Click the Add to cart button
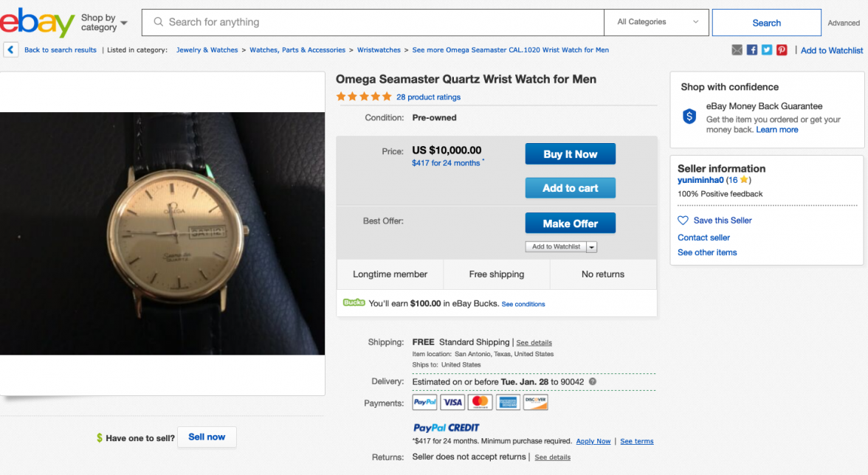868x475 pixels. pyautogui.click(x=570, y=188)
